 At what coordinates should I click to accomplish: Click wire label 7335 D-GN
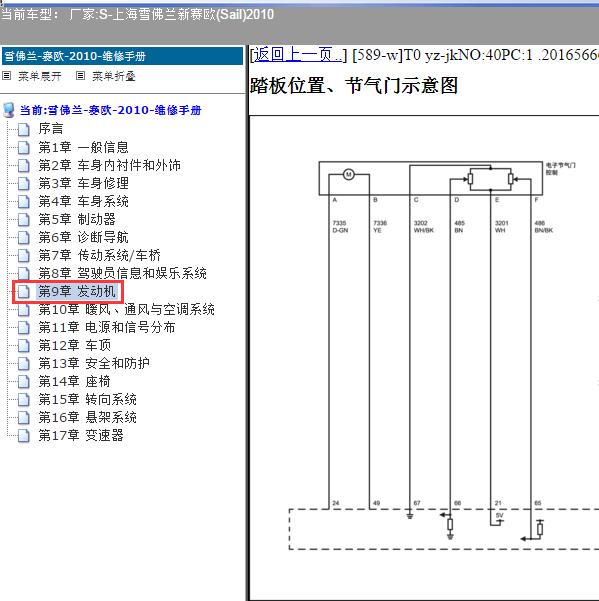coord(340,227)
